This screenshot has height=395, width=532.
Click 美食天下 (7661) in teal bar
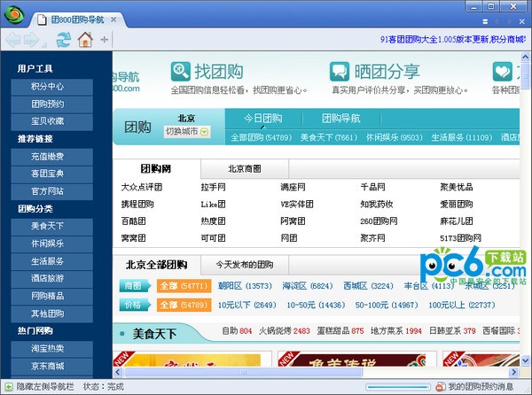[329, 137]
